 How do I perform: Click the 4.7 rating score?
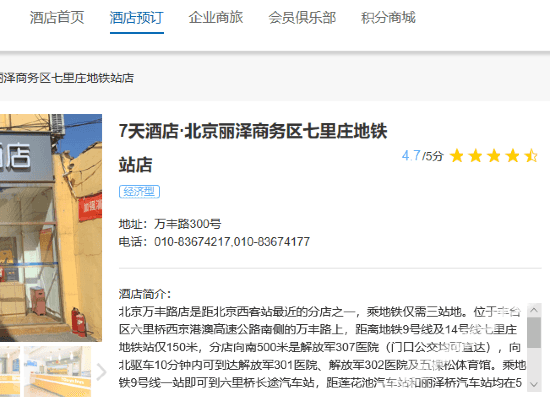point(411,156)
